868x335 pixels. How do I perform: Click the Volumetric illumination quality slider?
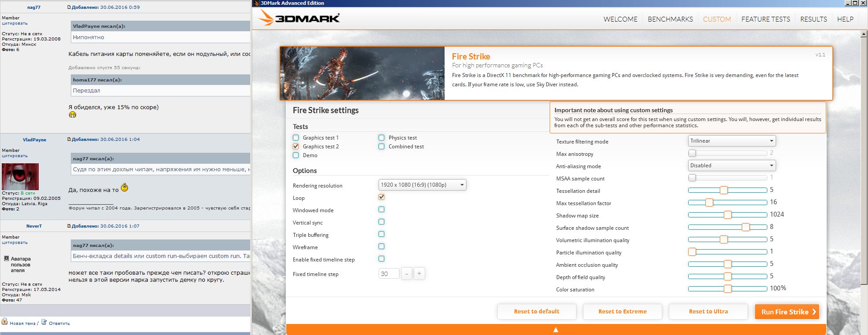(727, 239)
